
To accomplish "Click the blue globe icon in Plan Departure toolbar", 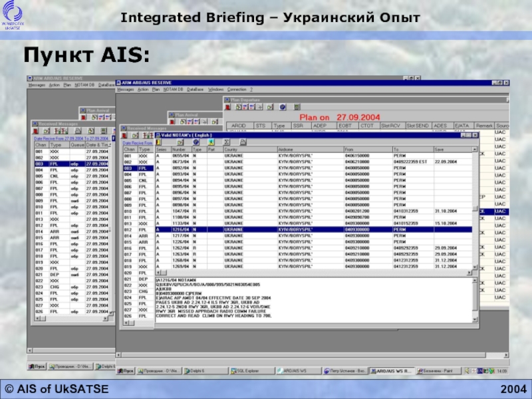I will pos(282,106).
